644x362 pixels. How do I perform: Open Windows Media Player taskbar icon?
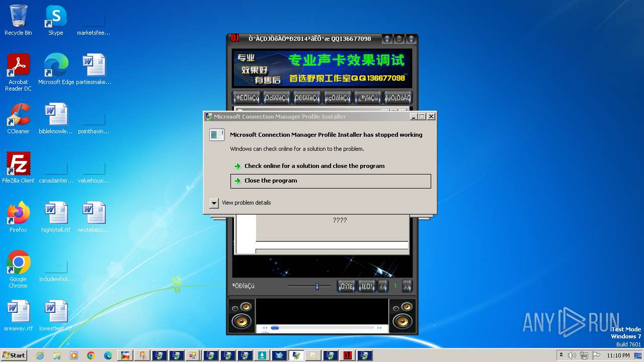coord(74,355)
